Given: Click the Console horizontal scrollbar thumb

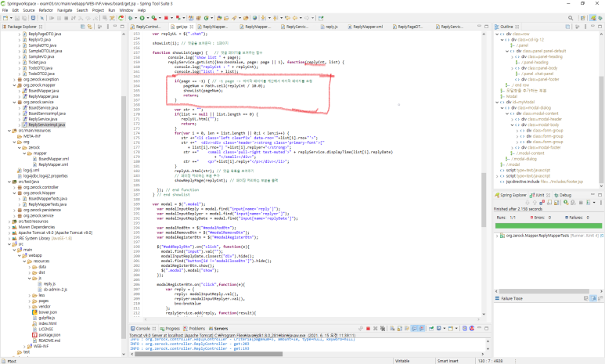Looking at the screenshot, I should click(x=208, y=354).
